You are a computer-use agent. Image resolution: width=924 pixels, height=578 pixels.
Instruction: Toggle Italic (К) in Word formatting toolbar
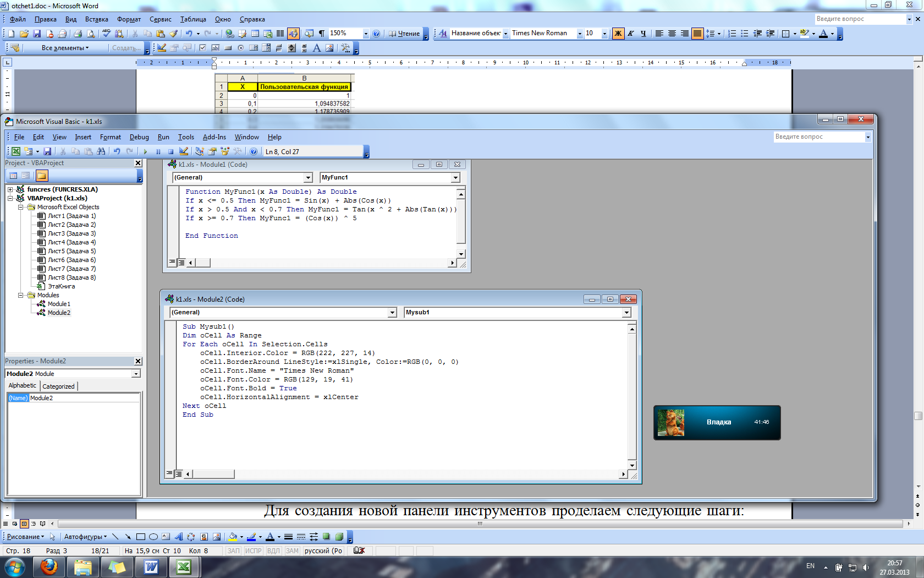pos(631,34)
